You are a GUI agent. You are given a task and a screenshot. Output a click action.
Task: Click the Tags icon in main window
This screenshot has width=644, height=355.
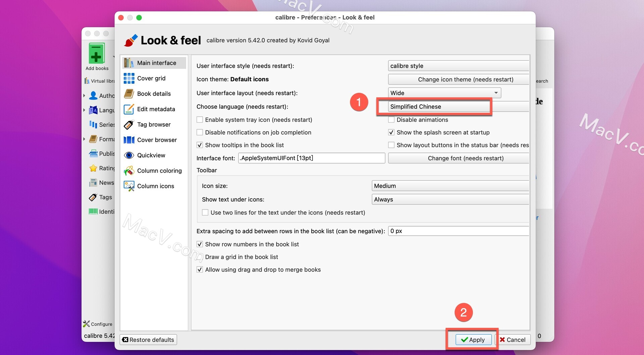(x=93, y=197)
